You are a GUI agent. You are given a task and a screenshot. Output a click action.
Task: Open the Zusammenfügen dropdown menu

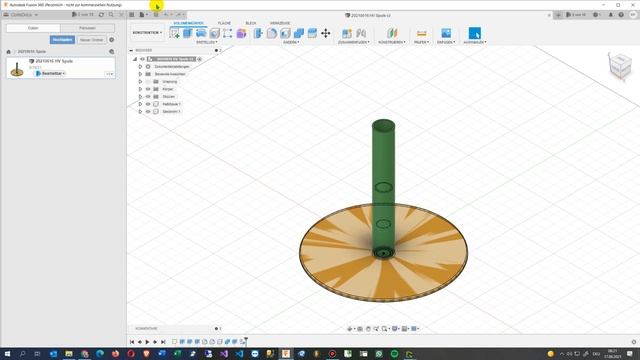coord(353,42)
